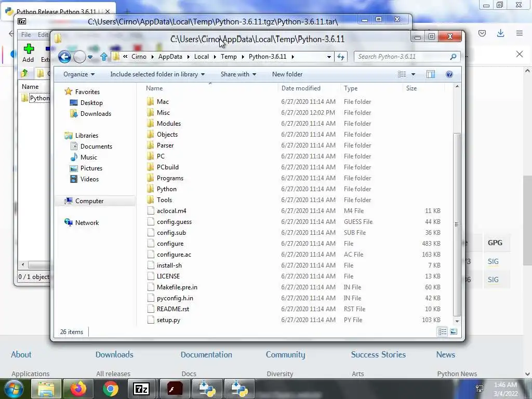The height and width of the screenshot is (399, 532).
Task: Click the blue Up-folder arrow in Explorer
Action: pos(104,57)
